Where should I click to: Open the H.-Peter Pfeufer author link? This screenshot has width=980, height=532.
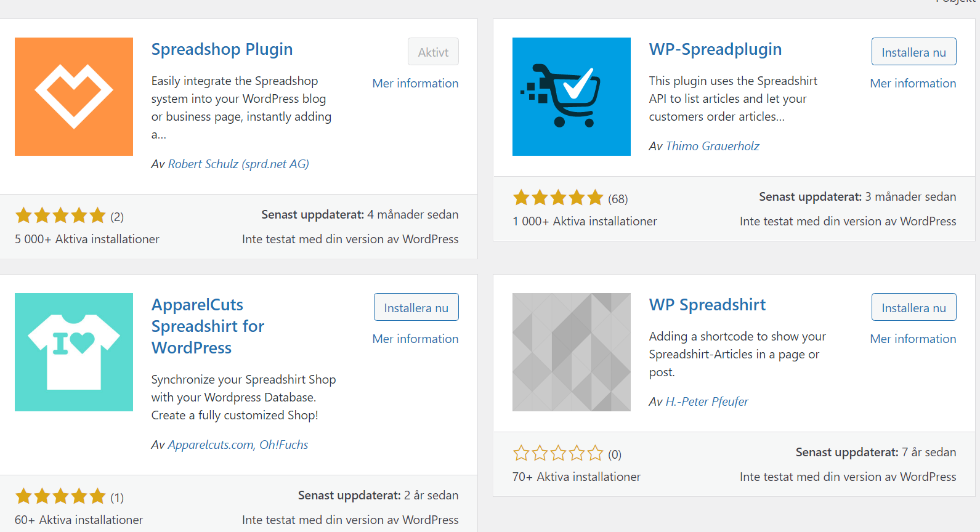[x=707, y=401]
